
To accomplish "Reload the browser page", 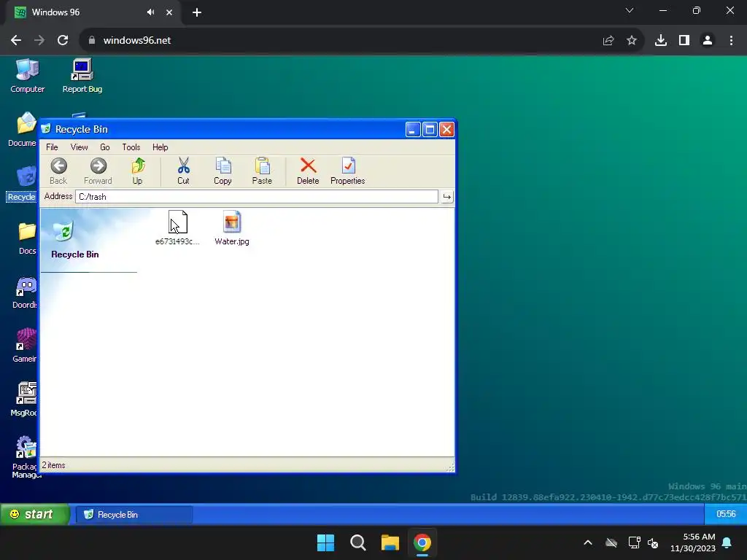I will tap(63, 41).
